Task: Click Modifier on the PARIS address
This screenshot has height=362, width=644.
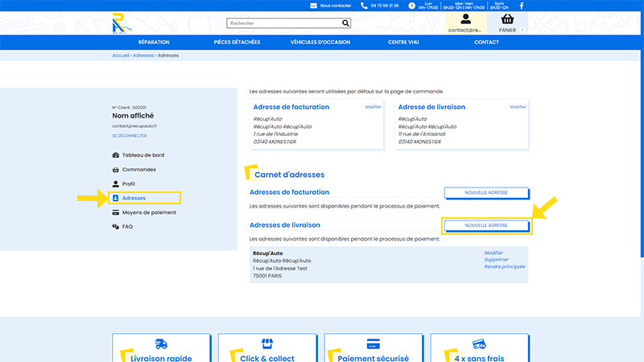Action: coord(493,253)
